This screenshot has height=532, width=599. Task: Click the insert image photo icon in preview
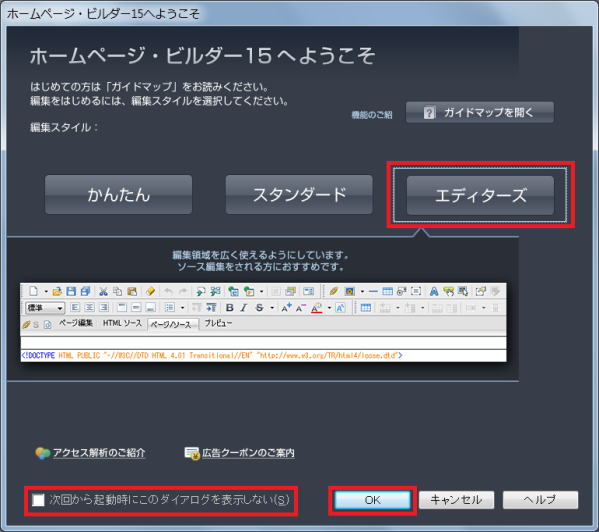tap(350, 292)
